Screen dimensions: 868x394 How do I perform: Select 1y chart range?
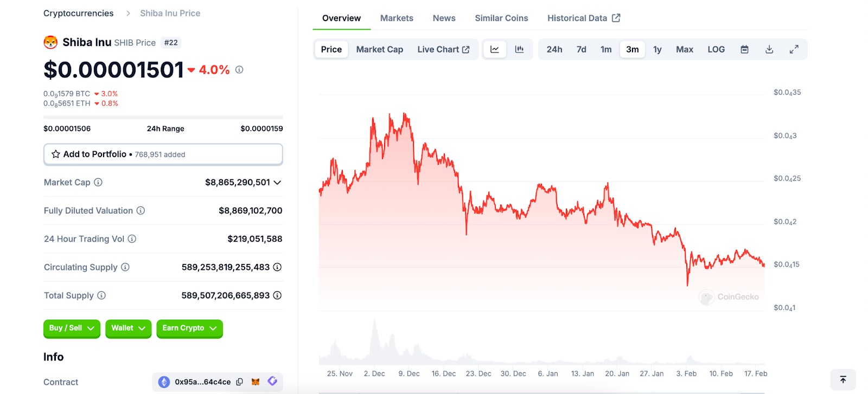click(658, 49)
